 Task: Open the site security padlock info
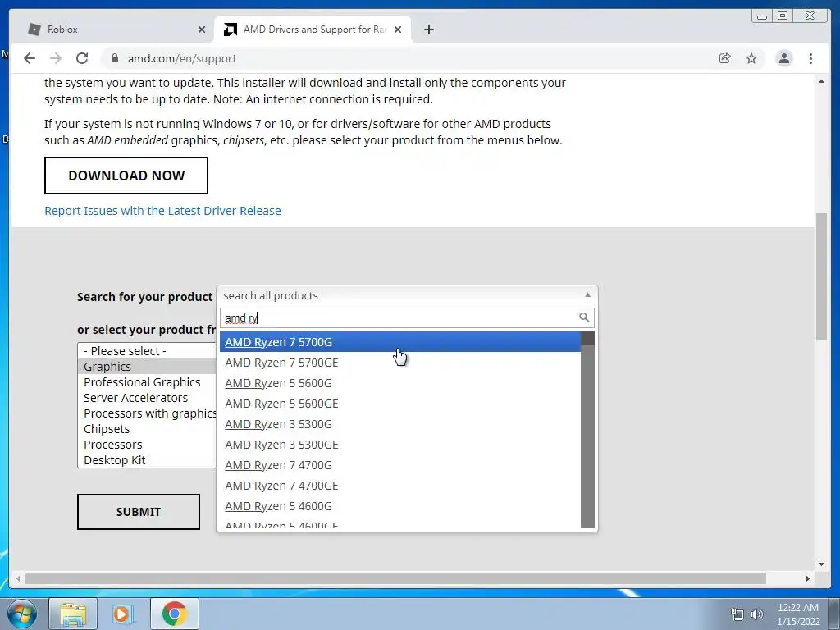(x=114, y=58)
